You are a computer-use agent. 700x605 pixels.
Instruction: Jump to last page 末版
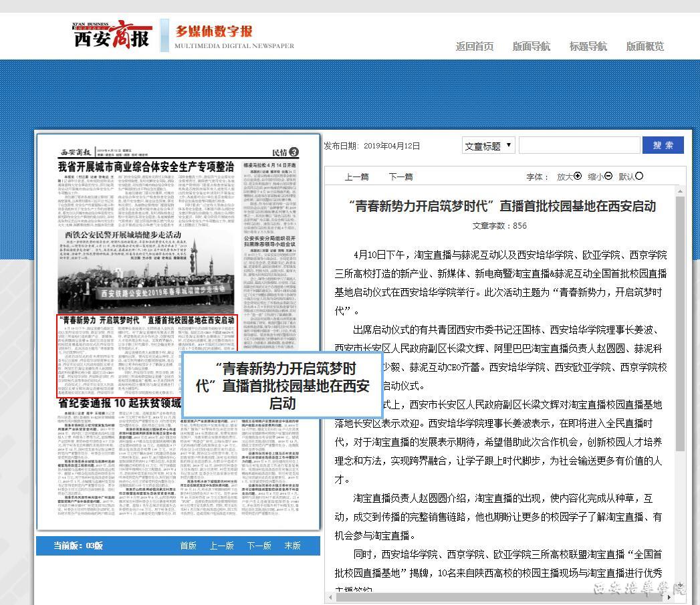[x=292, y=546]
